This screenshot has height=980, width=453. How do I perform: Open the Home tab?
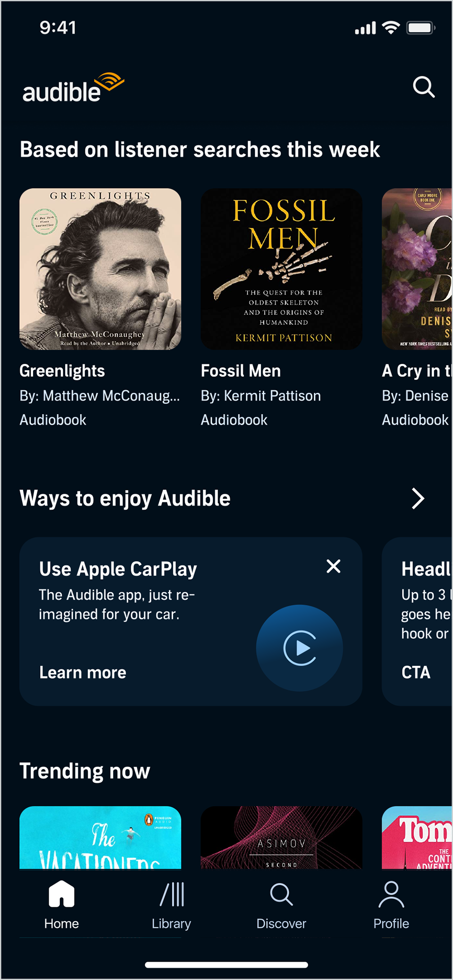tap(61, 905)
